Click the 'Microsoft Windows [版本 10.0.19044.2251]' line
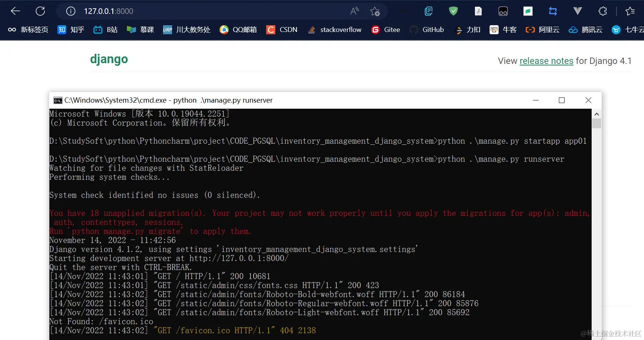The width and height of the screenshot is (644, 340). 139,114
